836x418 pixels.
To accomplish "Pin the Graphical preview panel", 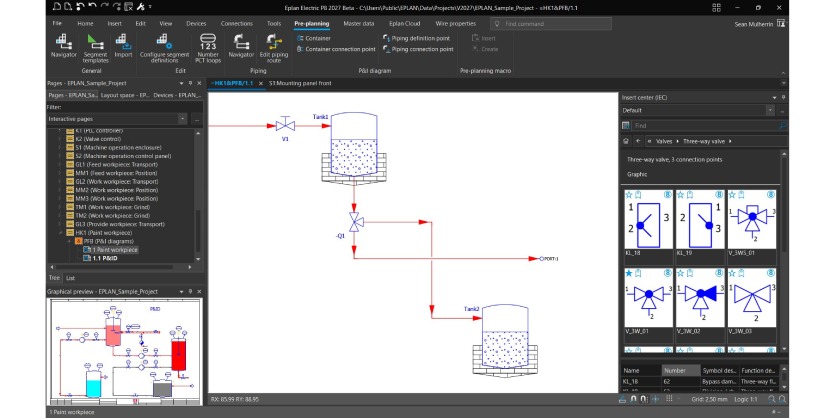I will (x=190, y=292).
